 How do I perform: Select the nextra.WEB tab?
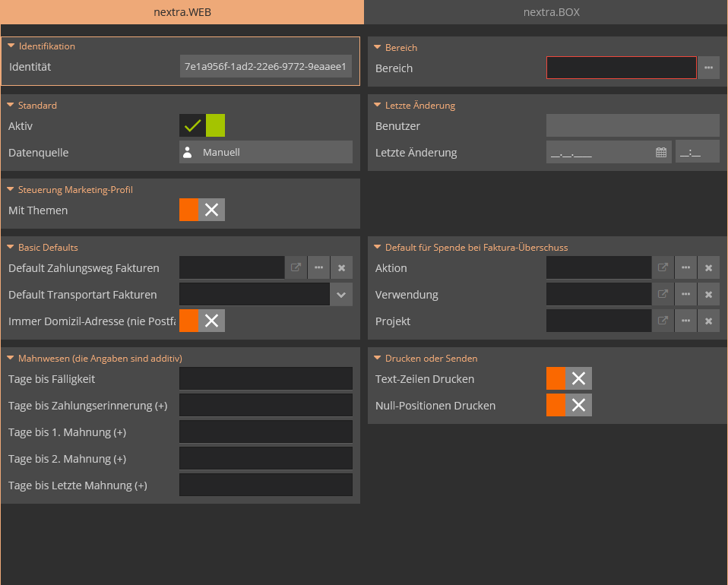[182, 12]
